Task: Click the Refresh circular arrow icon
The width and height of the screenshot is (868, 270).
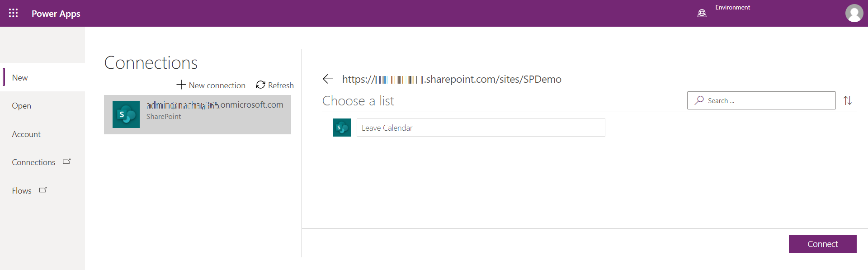Action: (260, 85)
